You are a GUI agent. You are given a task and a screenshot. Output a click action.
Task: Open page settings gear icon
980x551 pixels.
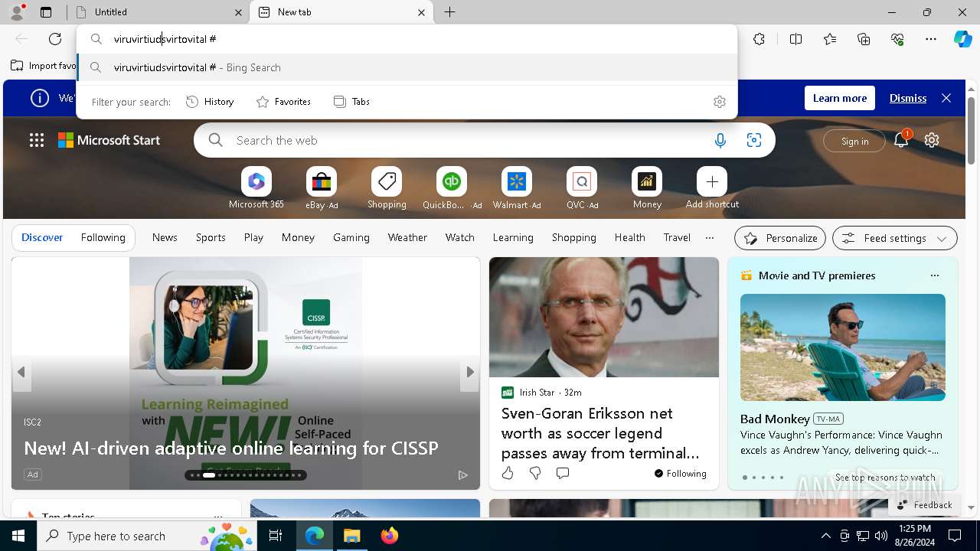tap(932, 140)
